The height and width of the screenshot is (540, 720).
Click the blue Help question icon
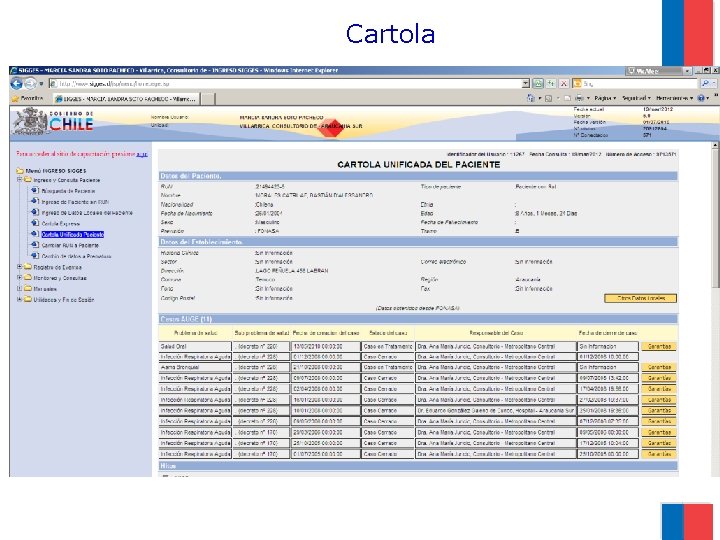pos(701,98)
